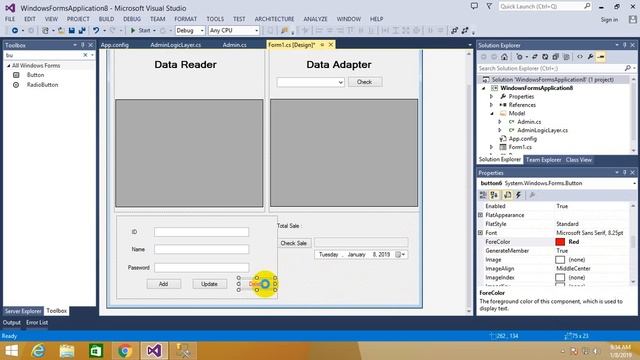The height and width of the screenshot is (360, 640).
Task: Click the New Project toolbar icon
Action: (x=45, y=31)
